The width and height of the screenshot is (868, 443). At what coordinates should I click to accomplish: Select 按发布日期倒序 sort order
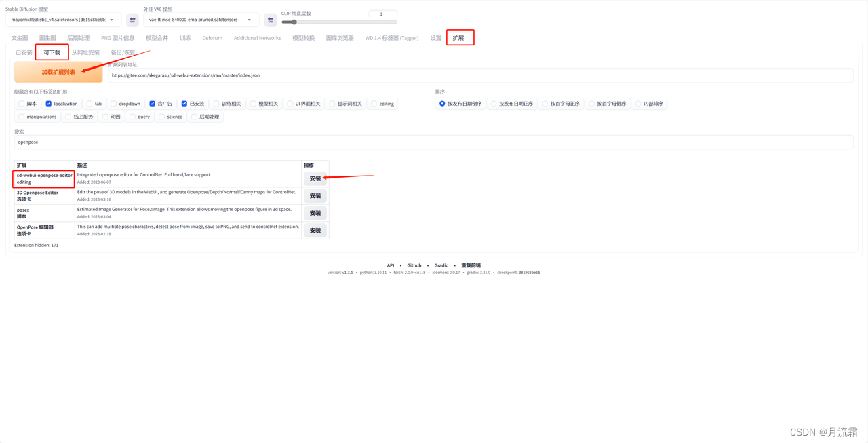(442, 104)
